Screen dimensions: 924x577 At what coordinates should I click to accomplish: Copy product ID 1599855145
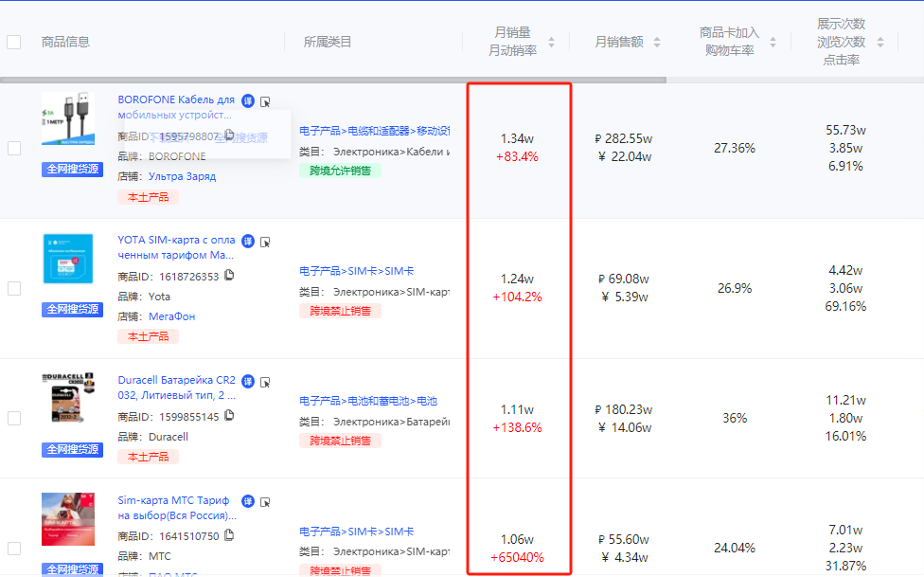pyautogui.click(x=229, y=415)
